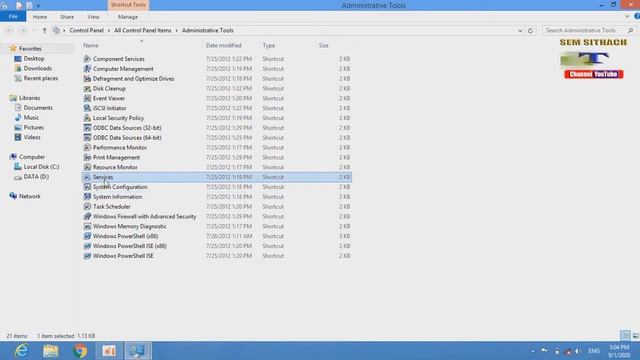
Task: Sort by the Date modified column
Action: [x=224, y=45]
